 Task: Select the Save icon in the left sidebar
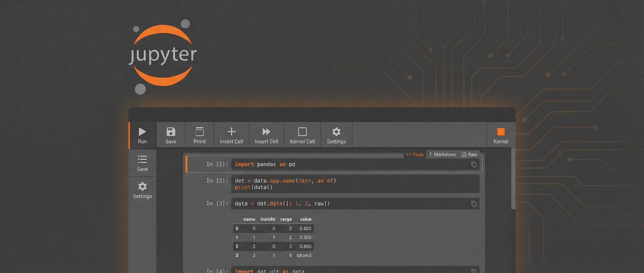coord(142,162)
